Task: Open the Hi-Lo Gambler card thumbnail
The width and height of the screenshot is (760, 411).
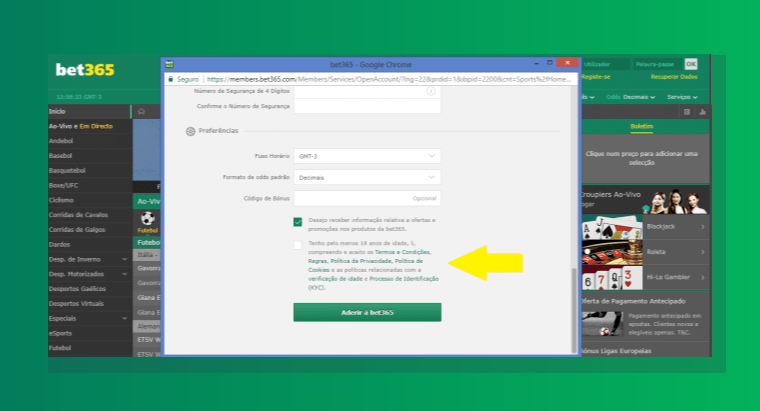Action: pos(612,277)
